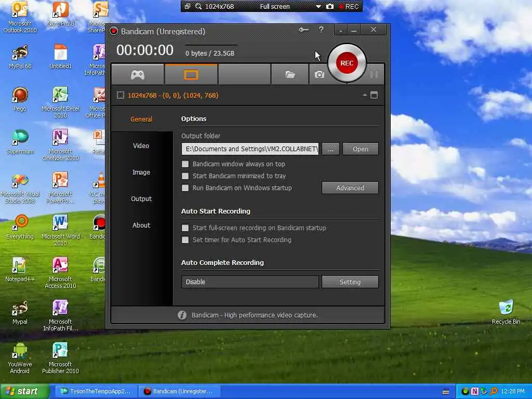Open Microsoft Outlook 2010 desktop icon
This screenshot has height=399, width=532.
coord(20,17)
